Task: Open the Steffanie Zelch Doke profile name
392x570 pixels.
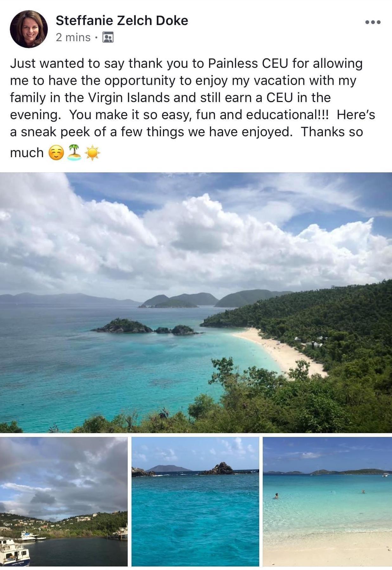Action: [122, 21]
